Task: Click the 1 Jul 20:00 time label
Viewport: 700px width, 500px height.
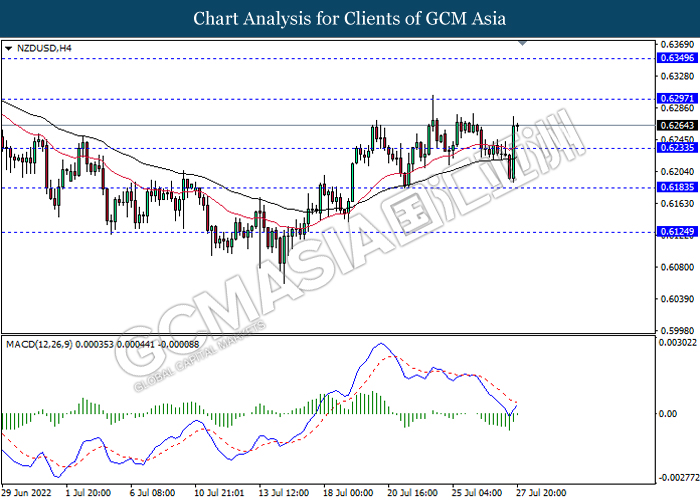Action: click(88, 493)
